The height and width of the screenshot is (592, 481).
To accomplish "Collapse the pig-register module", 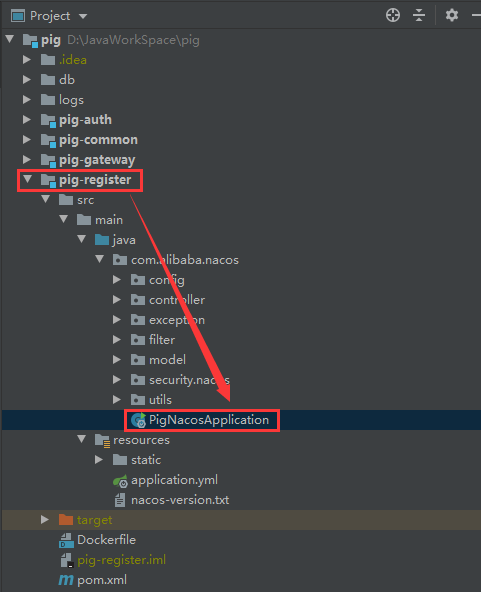I will pyautogui.click(x=28, y=179).
